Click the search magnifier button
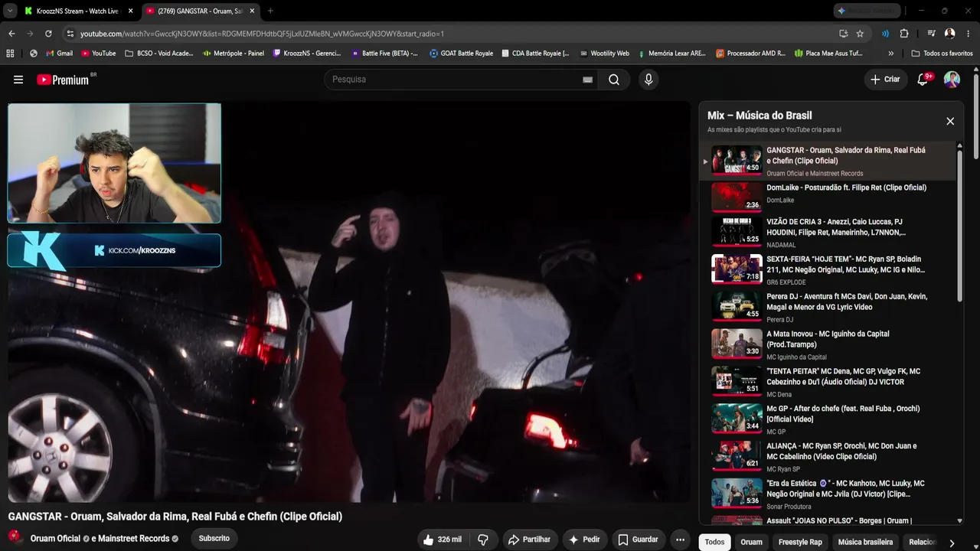 click(x=614, y=80)
